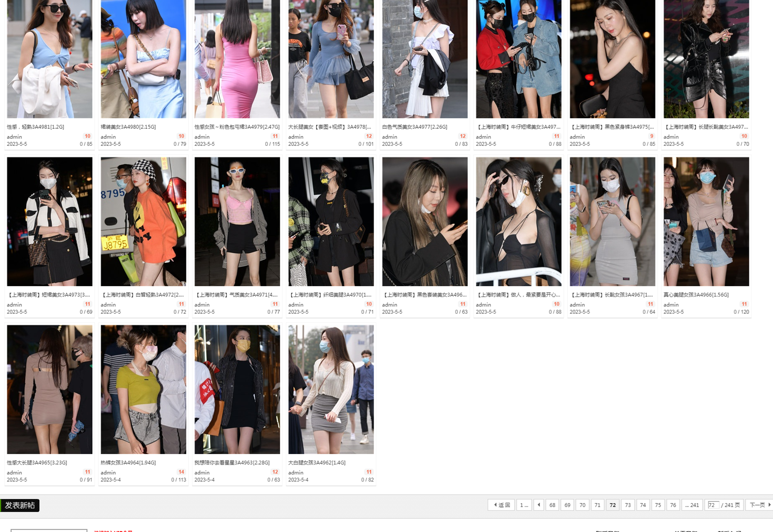Click thumbnail of 粉色包屯裙3A4979 post
The image size is (773, 532).
237,59
